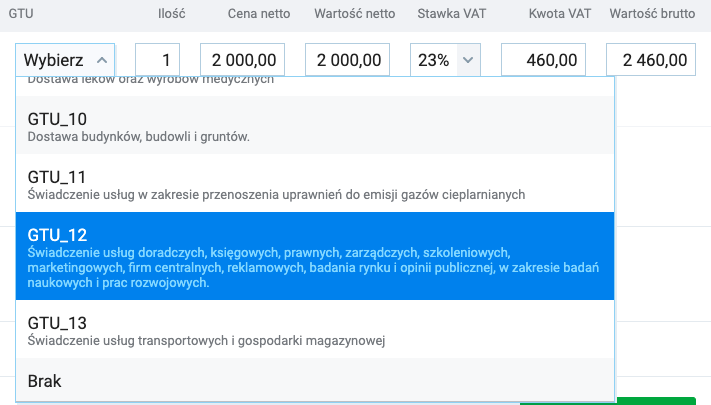
Task: Choose GTU_12 advisory services option
Action: pyautogui.click(x=315, y=256)
